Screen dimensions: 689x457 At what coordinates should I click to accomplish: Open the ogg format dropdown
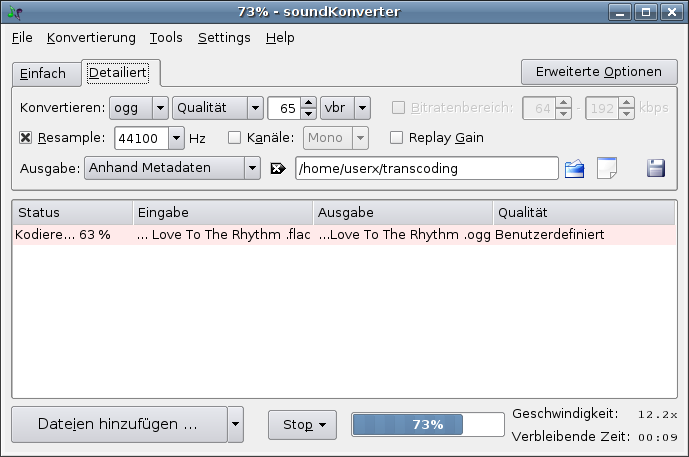coord(139,108)
